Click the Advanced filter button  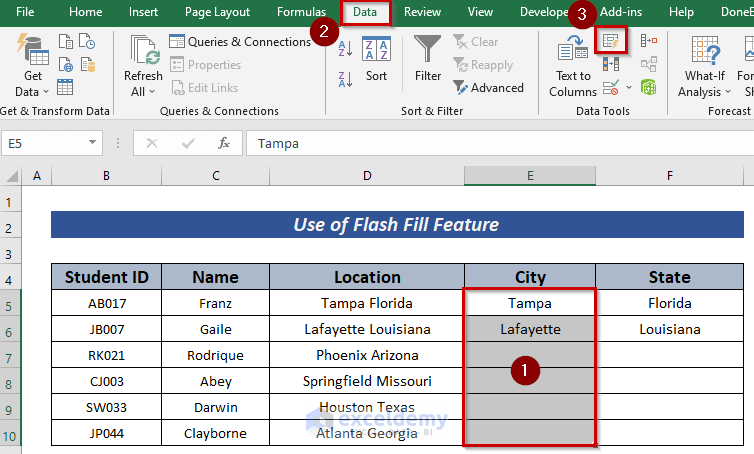[488, 88]
